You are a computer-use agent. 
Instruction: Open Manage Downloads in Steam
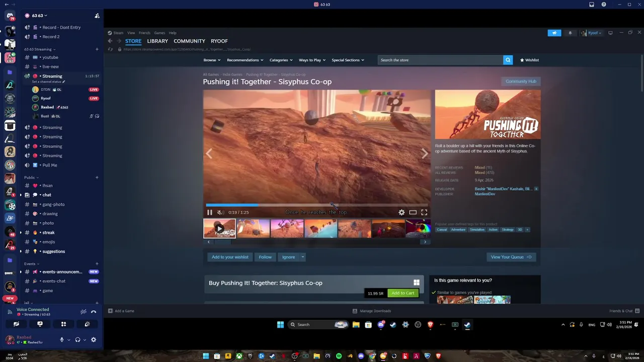click(x=372, y=311)
